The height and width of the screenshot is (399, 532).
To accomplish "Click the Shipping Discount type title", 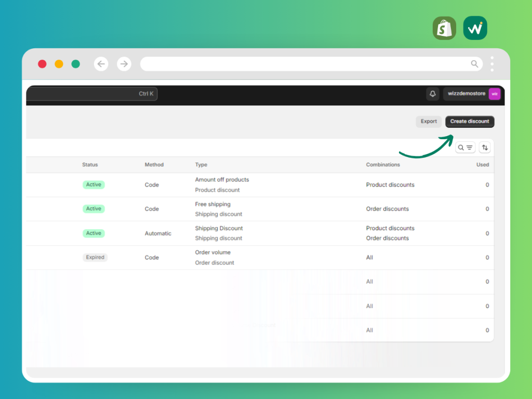I will point(219,228).
